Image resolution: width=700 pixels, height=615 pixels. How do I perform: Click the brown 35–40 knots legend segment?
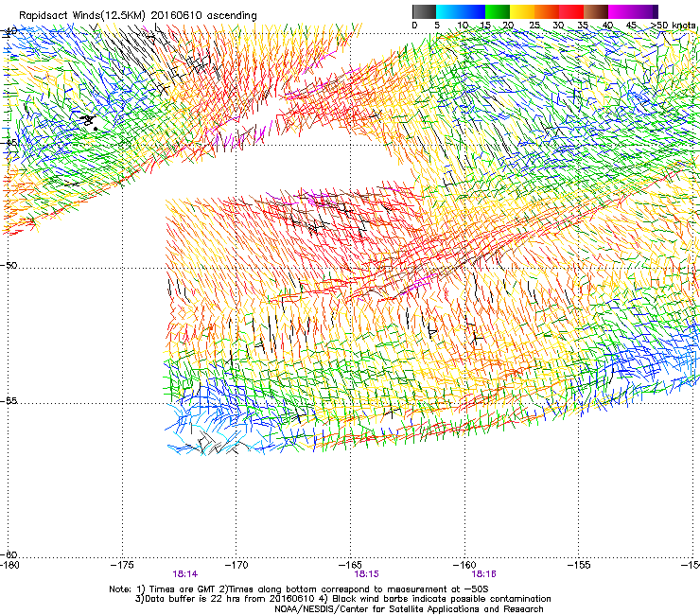pyautogui.click(x=596, y=11)
